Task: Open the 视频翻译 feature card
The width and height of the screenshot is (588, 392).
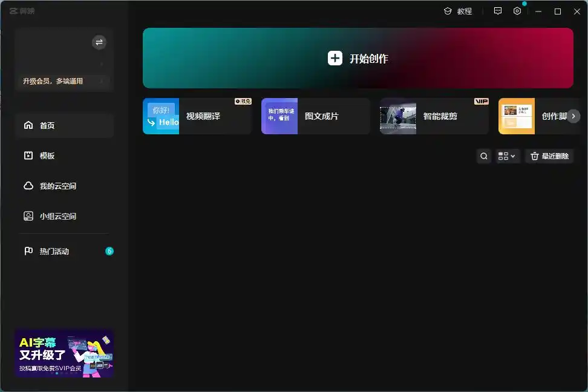Action: (197, 116)
